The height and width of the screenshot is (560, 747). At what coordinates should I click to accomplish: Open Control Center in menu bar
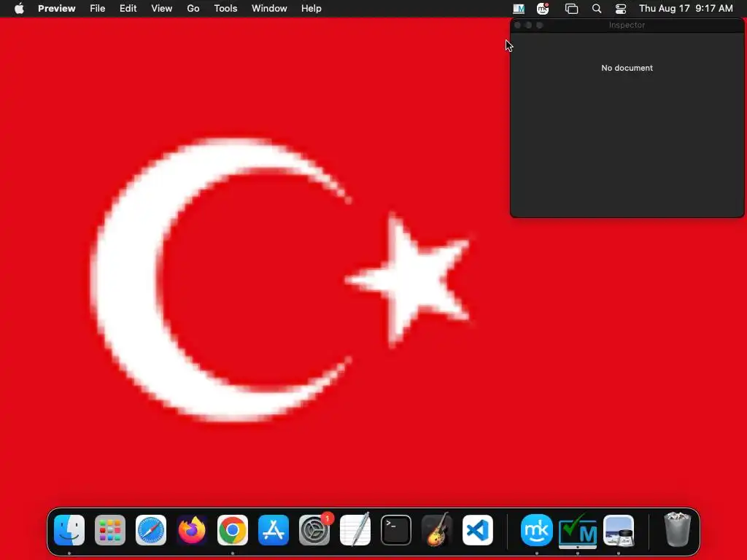(621, 9)
